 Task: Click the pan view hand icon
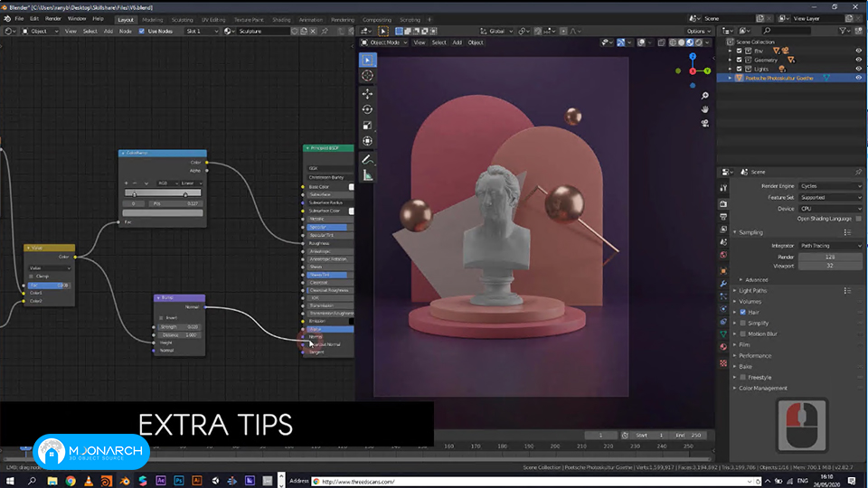704,109
